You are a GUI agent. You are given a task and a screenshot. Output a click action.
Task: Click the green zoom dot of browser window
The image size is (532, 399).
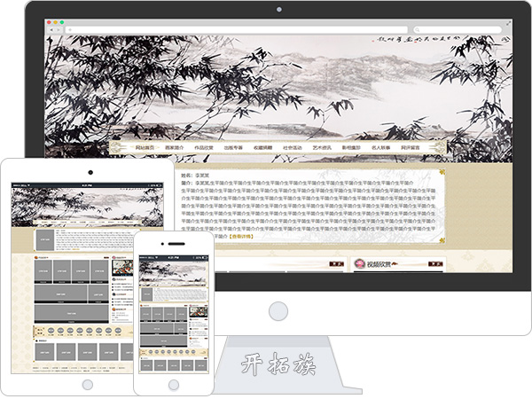pyautogui.click(x=62, y=22)
